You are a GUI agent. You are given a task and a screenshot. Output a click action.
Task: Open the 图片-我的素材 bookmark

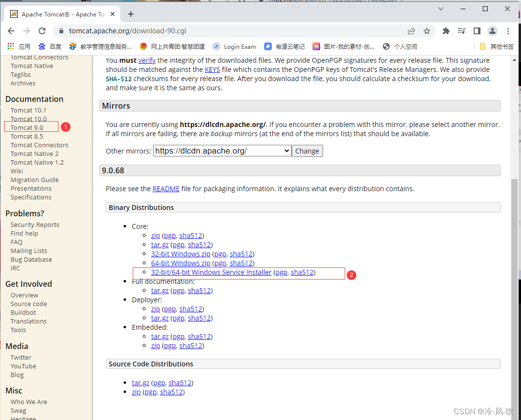click(x=344, y=46)
